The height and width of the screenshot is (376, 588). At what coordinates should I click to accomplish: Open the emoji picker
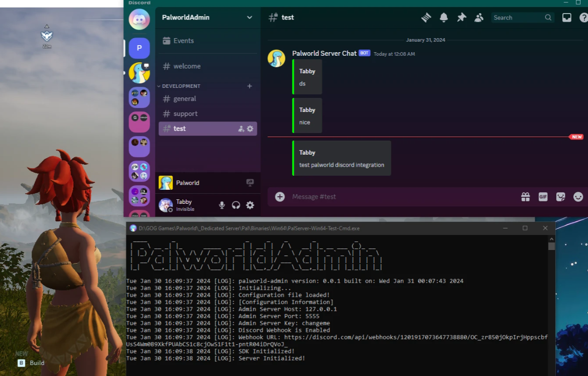(x=578, y=197)
